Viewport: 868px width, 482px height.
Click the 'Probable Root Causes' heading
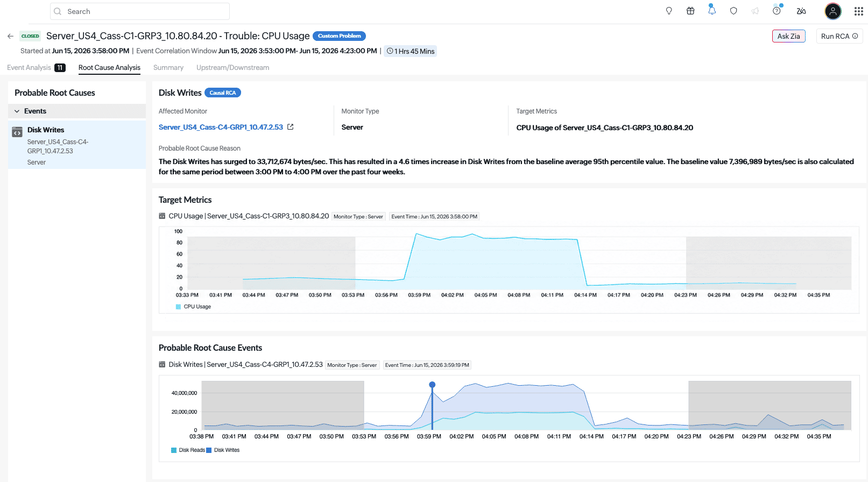click(x=55, y=93)
